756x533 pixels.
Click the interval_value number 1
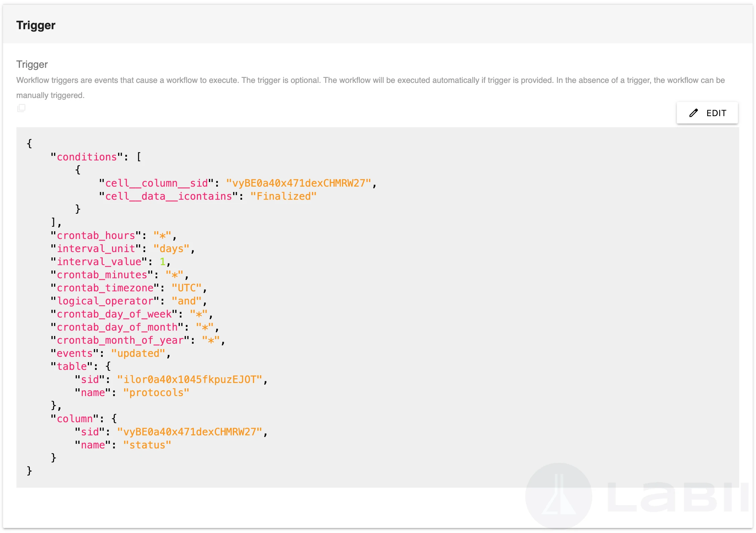click(163, 262)
